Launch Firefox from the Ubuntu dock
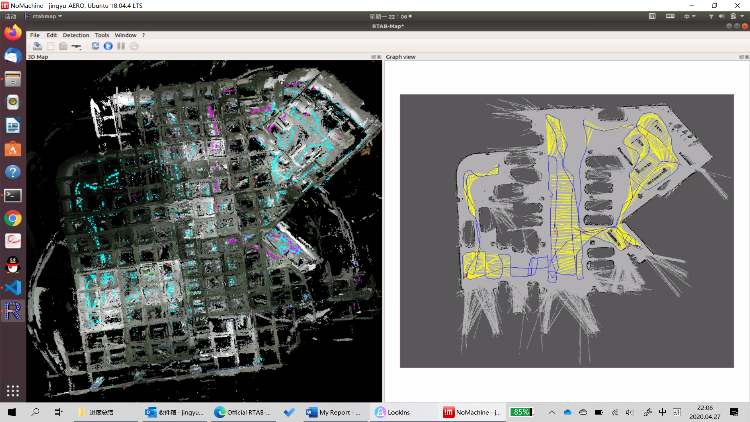This screenshot has width=750, height=422. click(x=13, y=33)
